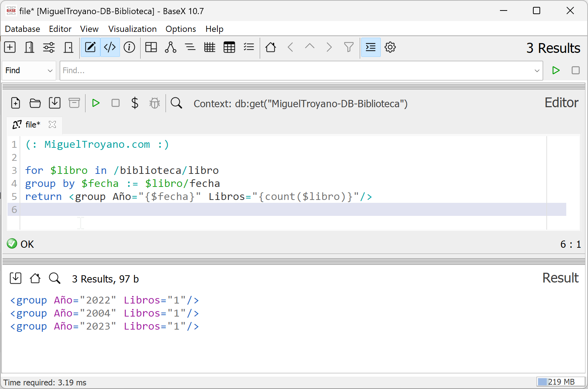The image size is (588, 389).
Task: Toggle the Explorer list icon
Action: point(249,47)
